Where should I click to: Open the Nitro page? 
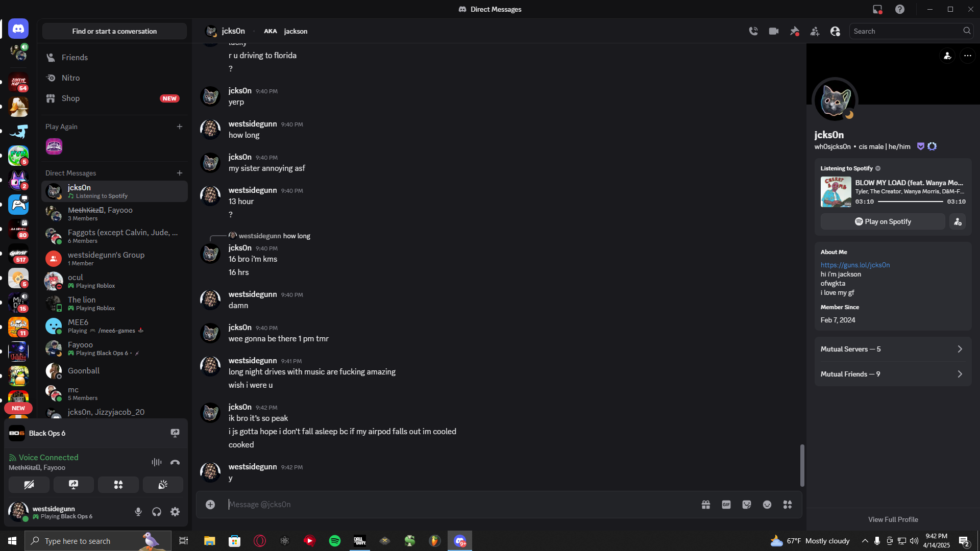tap(70, 78)
